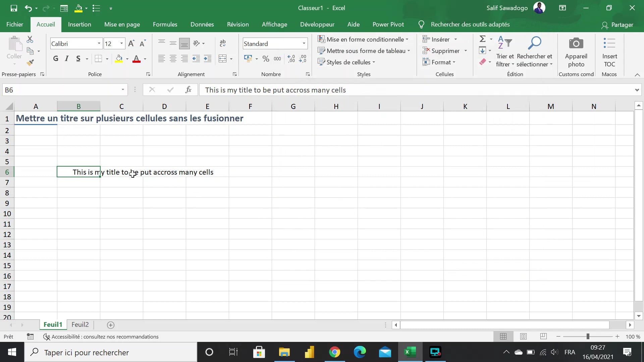
Task: Toggle italic formatting with I button
Action: coord(67,59)
